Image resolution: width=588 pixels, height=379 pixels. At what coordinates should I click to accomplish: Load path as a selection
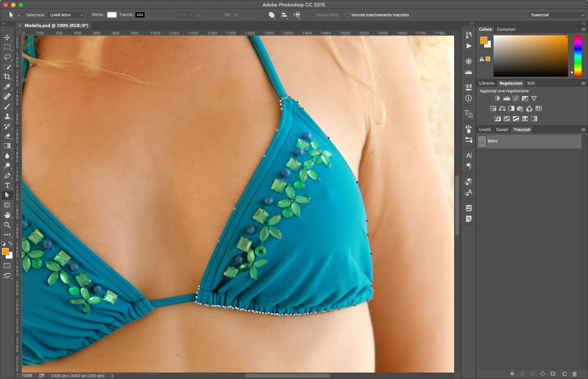point(533,374)
